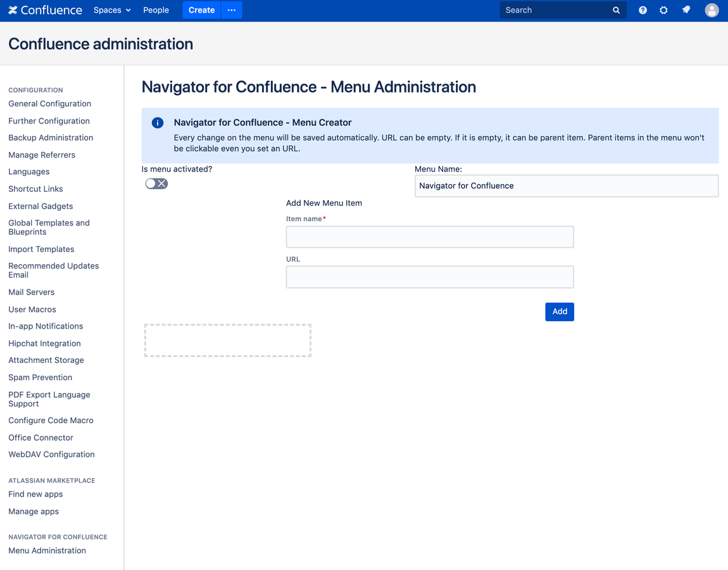Click the Create button
Viewport: 728px width, 570px height.
click(x=201, y=10)
